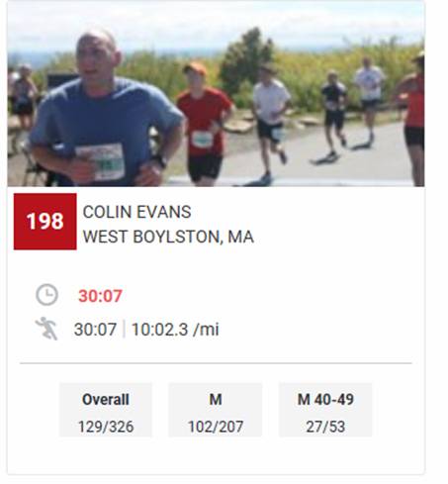Select the M 40-49 age group box
The height and width of the screenshot is (484, 448).
(325, 410)
